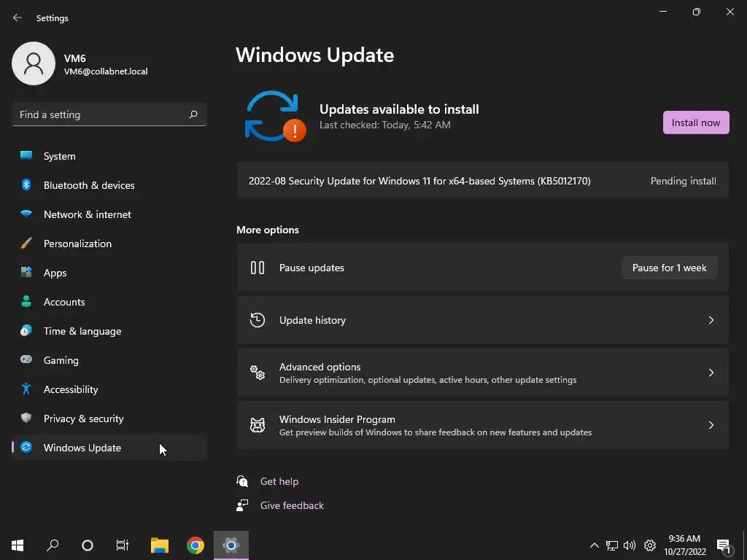Click Last checked: Today, 5:42 AM text

(385, 125)
